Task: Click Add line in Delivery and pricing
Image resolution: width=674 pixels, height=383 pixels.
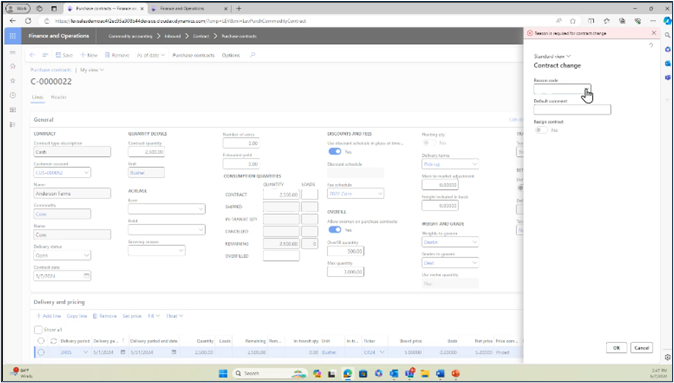Action: click(49, 316)
